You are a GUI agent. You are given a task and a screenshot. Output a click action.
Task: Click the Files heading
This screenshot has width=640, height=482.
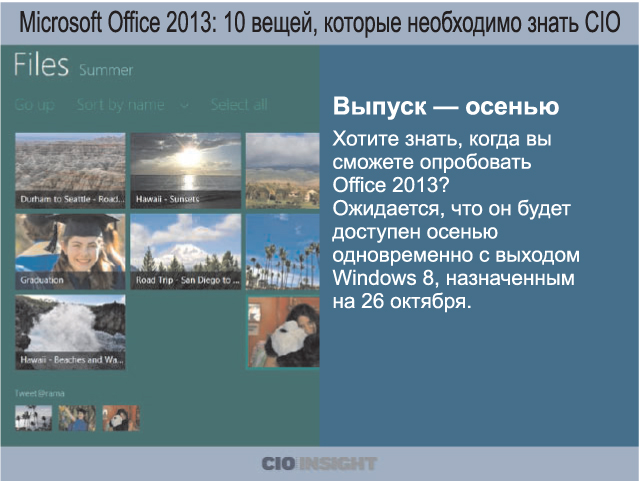[x=41, y=64]
